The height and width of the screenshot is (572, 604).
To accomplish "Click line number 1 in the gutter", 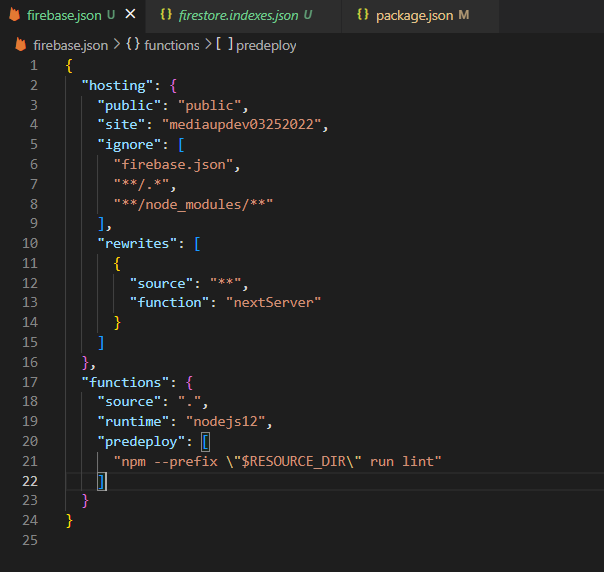I will click(x=34, y=65).
